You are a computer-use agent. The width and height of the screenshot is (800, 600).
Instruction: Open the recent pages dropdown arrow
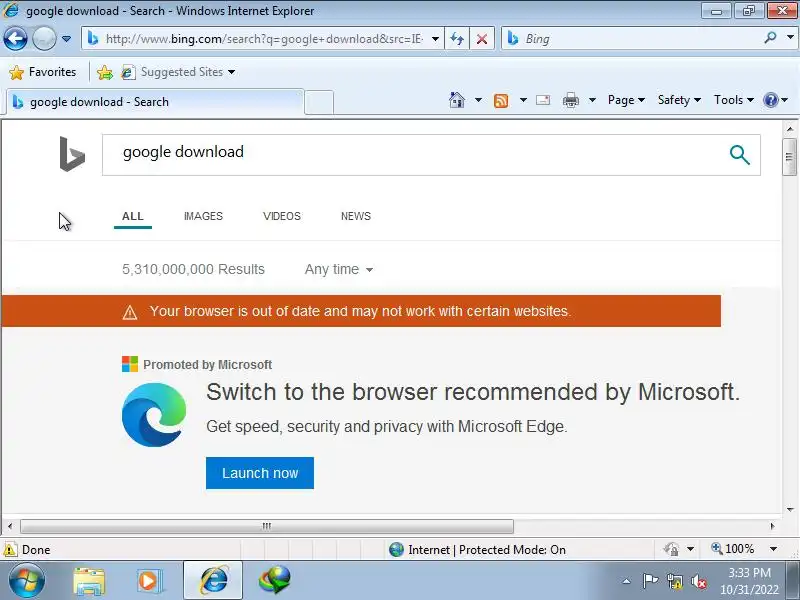[x=66, y=39]
